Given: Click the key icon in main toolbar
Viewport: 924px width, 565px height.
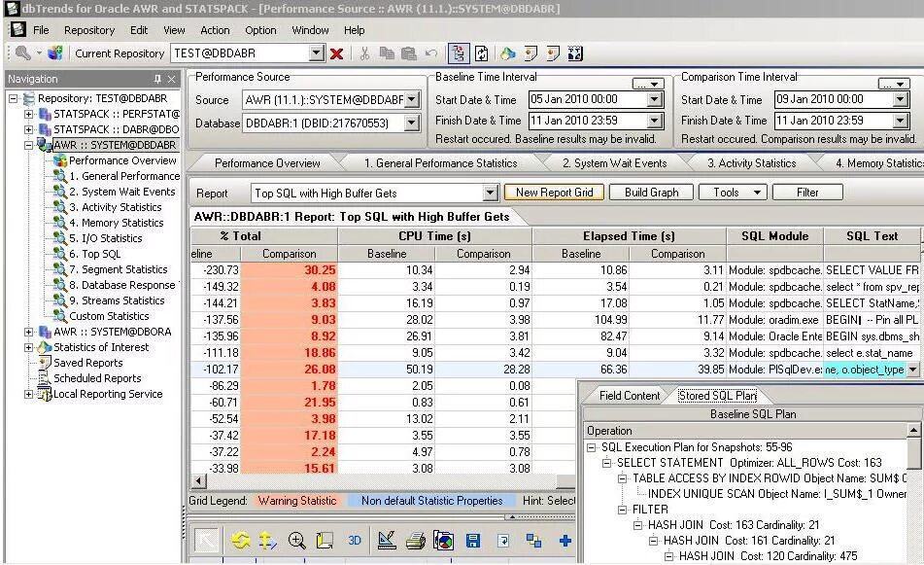Looking at the screenshot, I should (x=23, y=53).
